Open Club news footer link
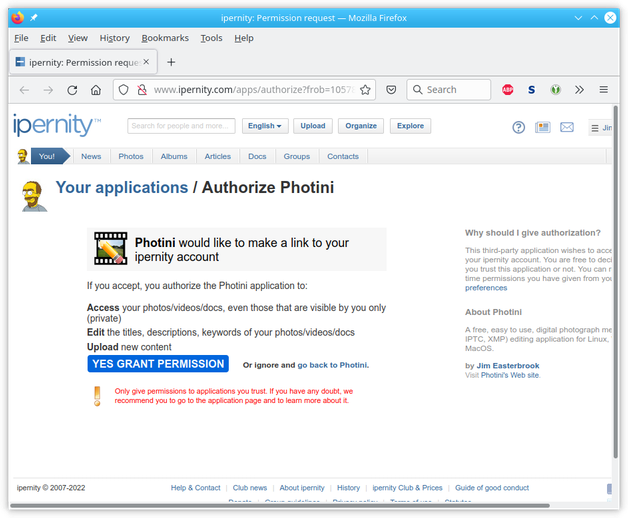Screen dimensions: 628x518 [x=250, y=488]
